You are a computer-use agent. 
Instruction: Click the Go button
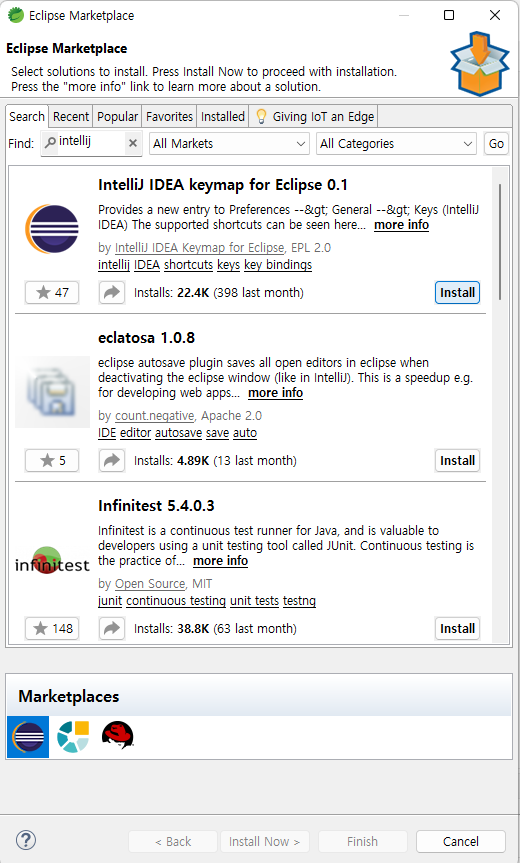click(x=496, y=144)
